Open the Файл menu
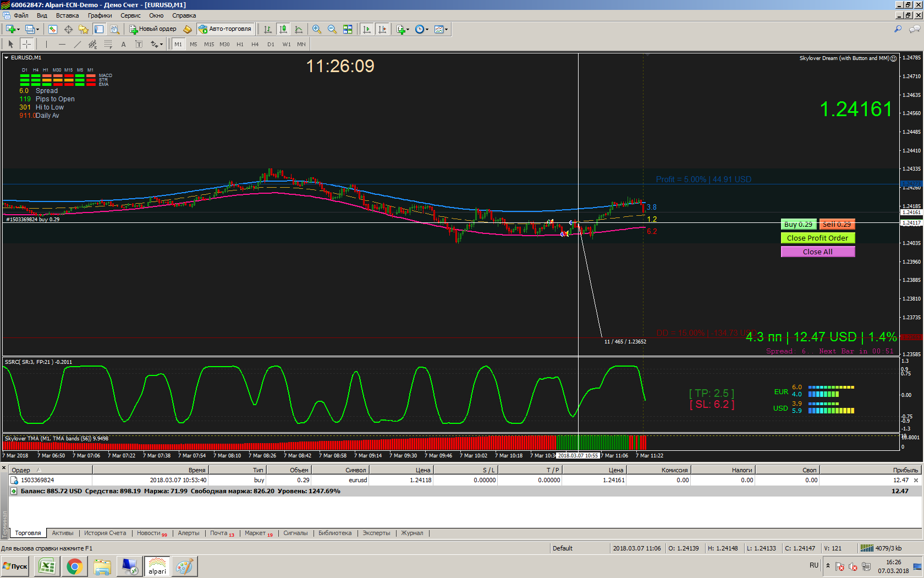 click(x=21, y=15)
